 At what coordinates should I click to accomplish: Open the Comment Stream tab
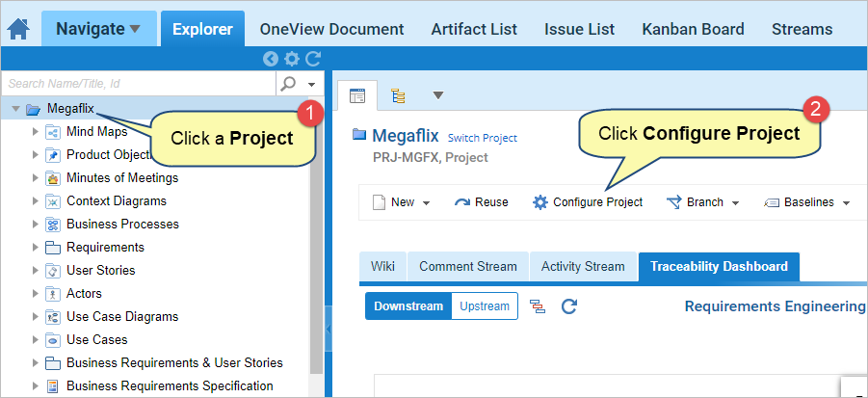click(x=468, y=267)
